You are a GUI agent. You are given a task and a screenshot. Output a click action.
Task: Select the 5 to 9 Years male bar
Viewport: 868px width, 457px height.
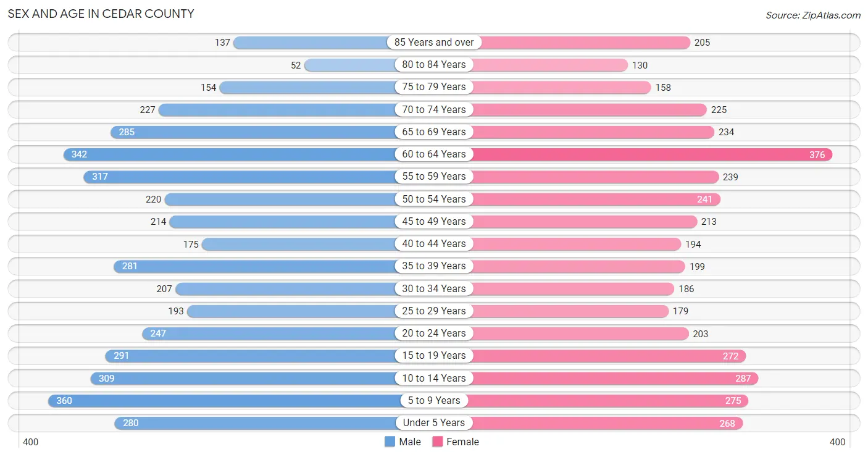228,400
